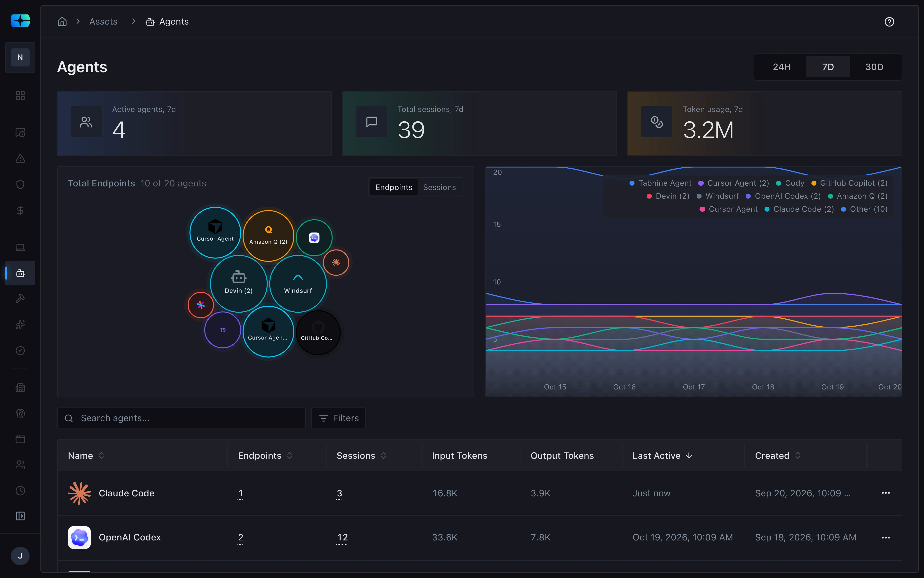Switch time range to 30D
Image resolution: width=924 pixels, height=578 pixels.
[874, 67]
